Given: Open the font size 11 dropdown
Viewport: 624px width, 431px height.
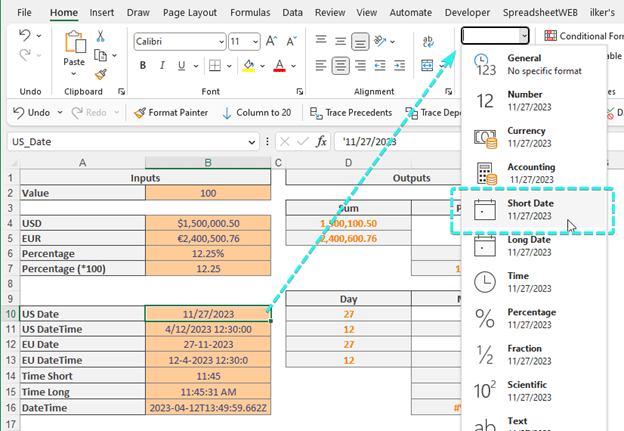Looking at the screenshot, I should 255,41.
